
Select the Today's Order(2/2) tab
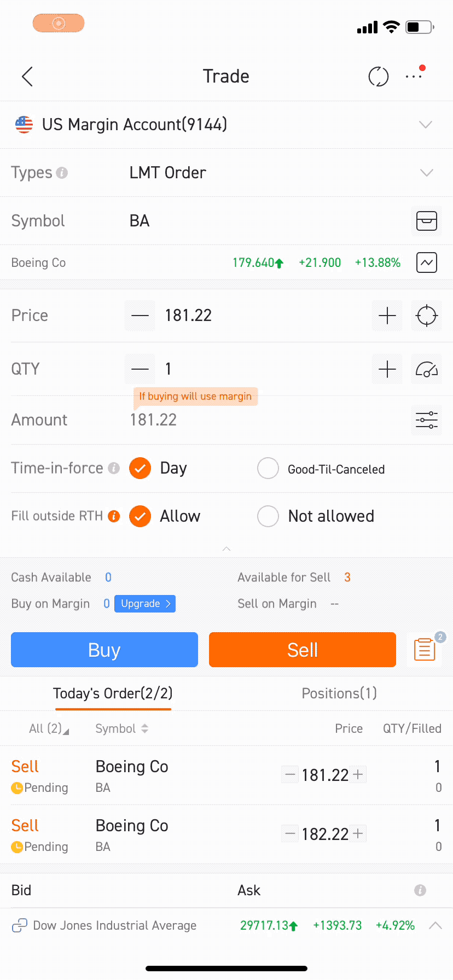pyautogui.click(x=113, y=693)
